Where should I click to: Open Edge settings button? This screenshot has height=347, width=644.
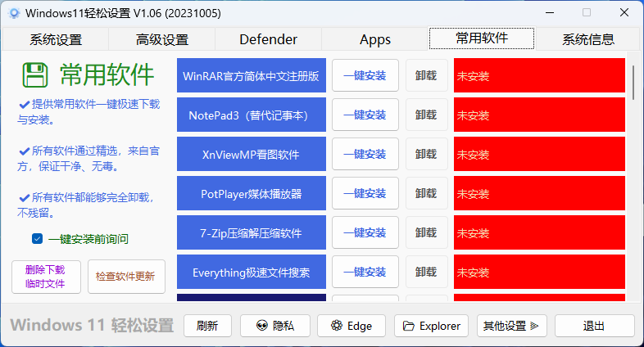click(x=351, y=326)
